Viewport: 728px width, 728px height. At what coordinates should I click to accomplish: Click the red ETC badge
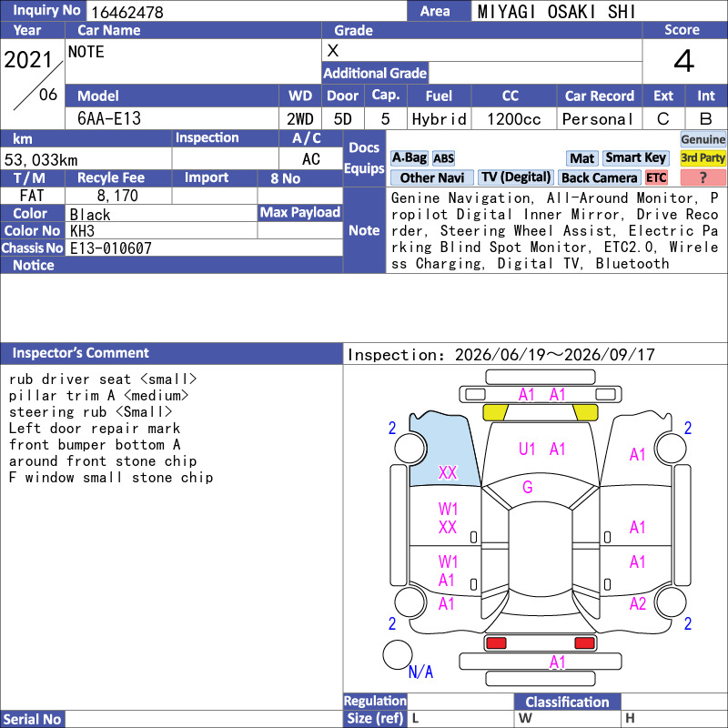click(x=656, y=177)
